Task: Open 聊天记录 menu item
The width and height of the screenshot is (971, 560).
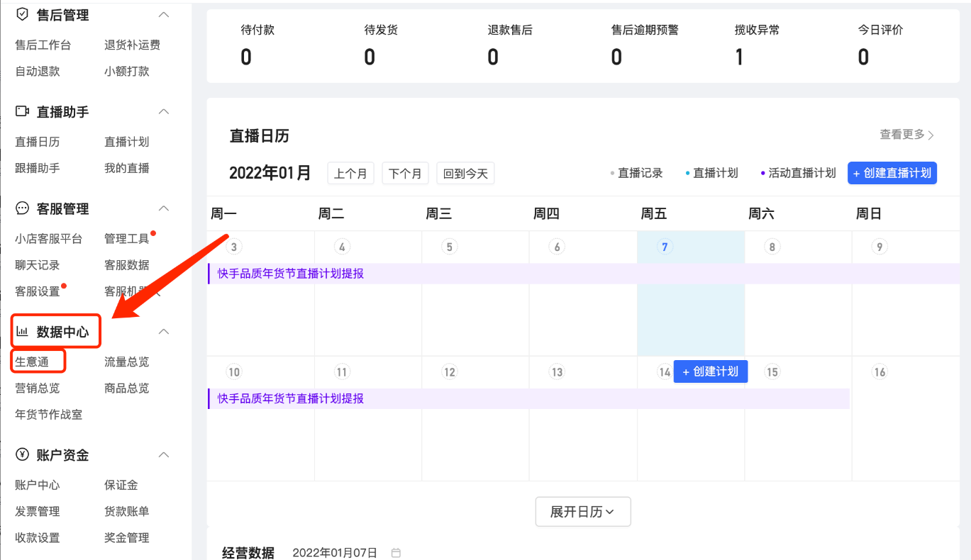Action: tap(38, 265)
